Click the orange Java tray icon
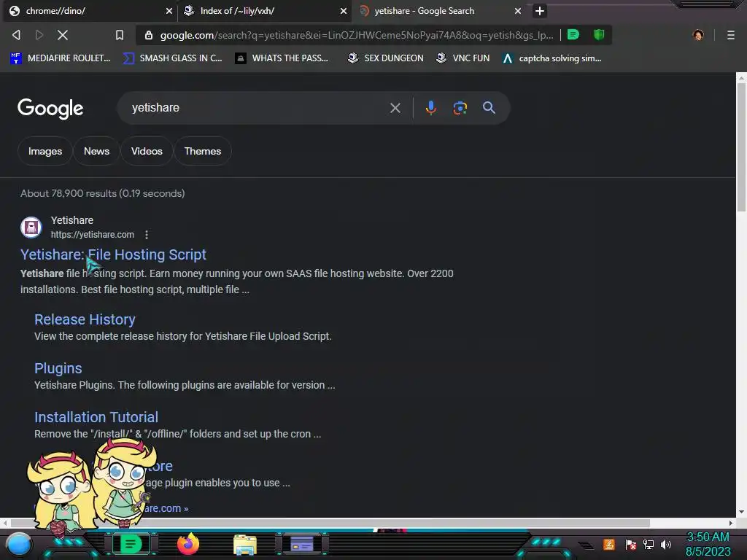 click(x=609, y=544)
